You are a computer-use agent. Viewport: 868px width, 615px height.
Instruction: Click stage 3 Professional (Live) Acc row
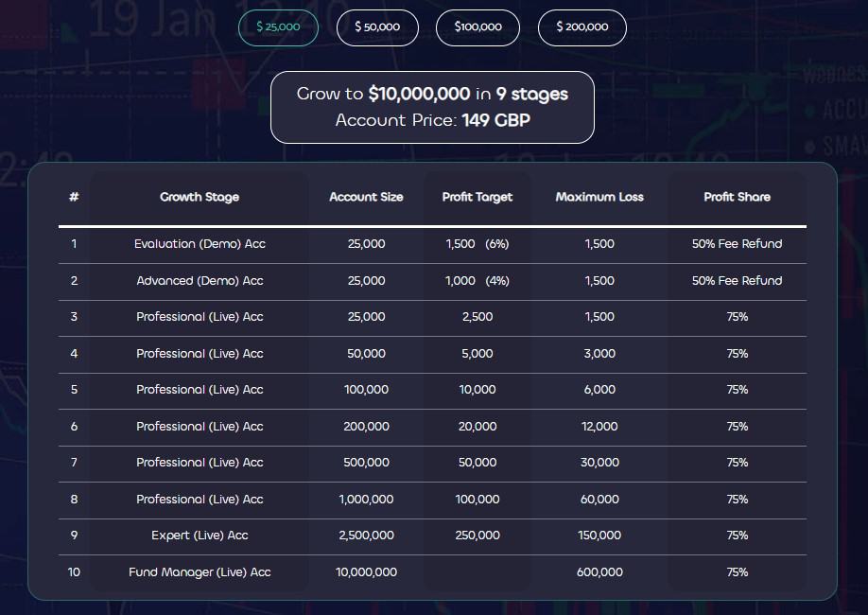point(199,317)
